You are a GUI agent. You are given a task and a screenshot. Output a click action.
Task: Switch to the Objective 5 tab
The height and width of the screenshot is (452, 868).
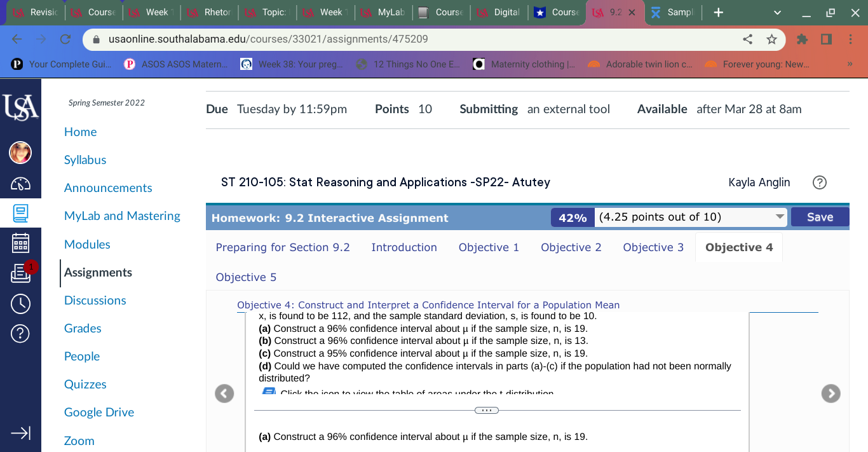(x=246, y=277)
